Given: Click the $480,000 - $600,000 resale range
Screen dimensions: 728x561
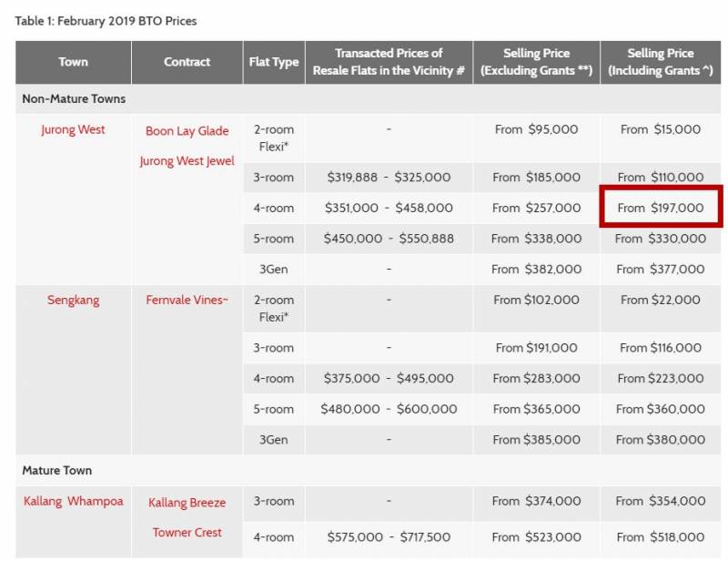Looking at the screenshot, I should 389,409.
